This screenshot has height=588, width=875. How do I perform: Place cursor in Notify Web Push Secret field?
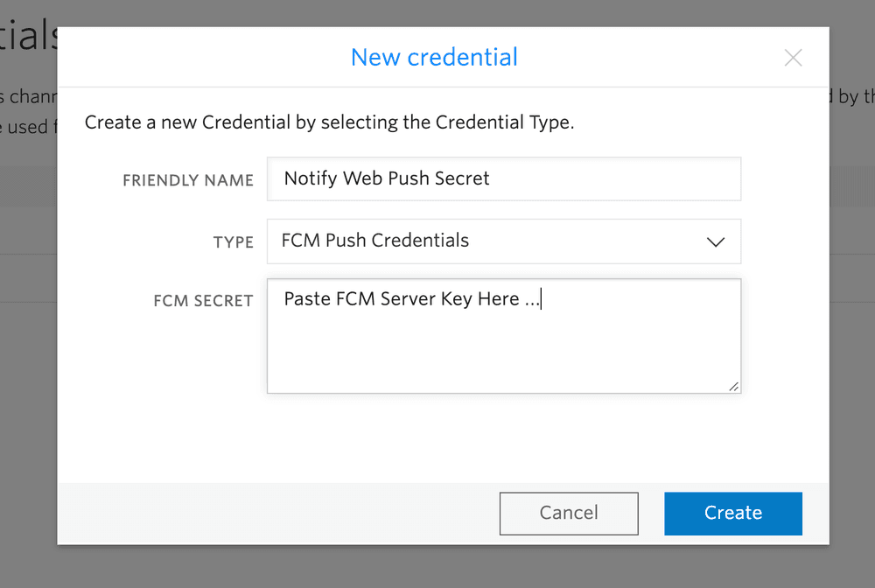(x=504, y=178)
